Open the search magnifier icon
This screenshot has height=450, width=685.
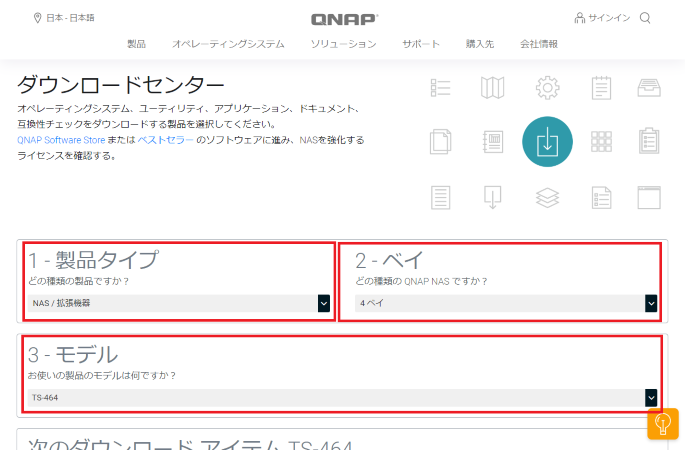point(645,18)
